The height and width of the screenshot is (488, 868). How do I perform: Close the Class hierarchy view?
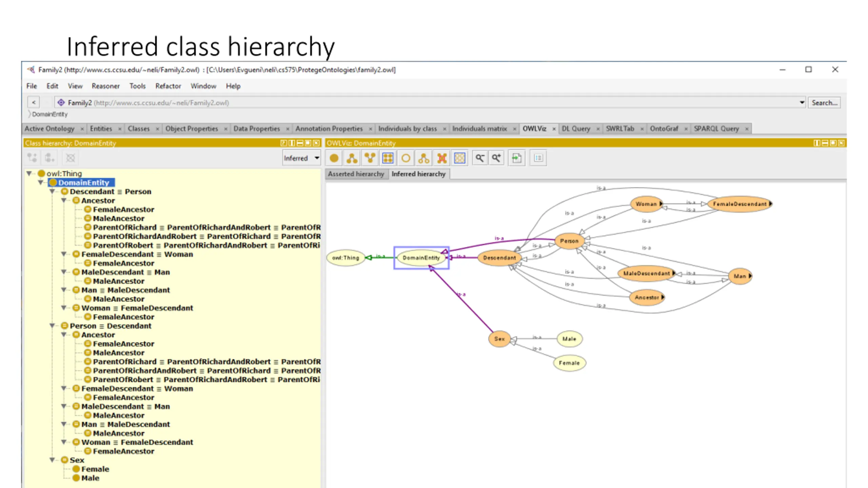pos(316,143)
